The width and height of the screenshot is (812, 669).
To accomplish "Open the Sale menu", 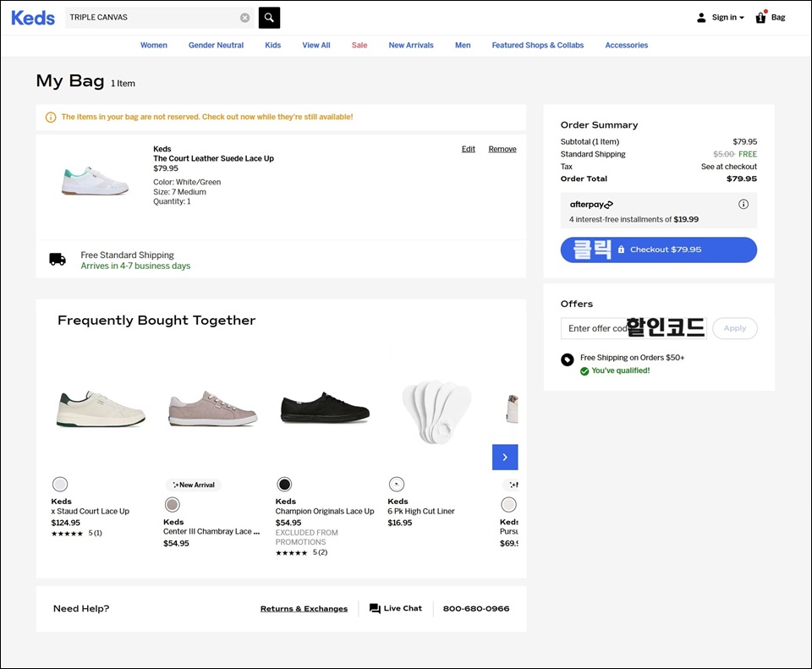I will [359, 45].
